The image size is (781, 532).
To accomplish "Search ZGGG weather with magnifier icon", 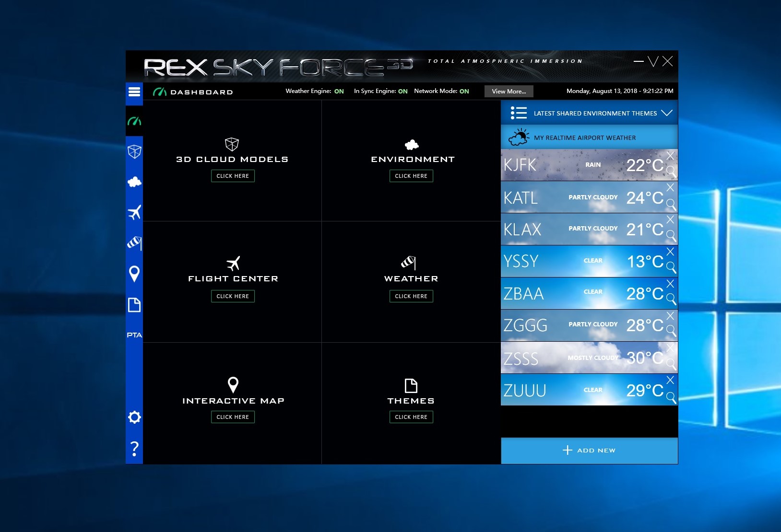I will [x=671, y=331].
